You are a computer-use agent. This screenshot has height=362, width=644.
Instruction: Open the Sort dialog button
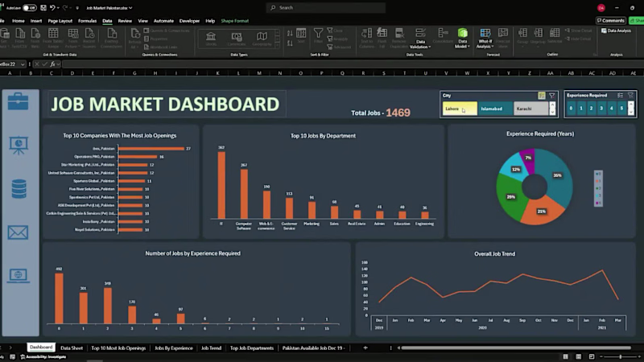[301, 36]
